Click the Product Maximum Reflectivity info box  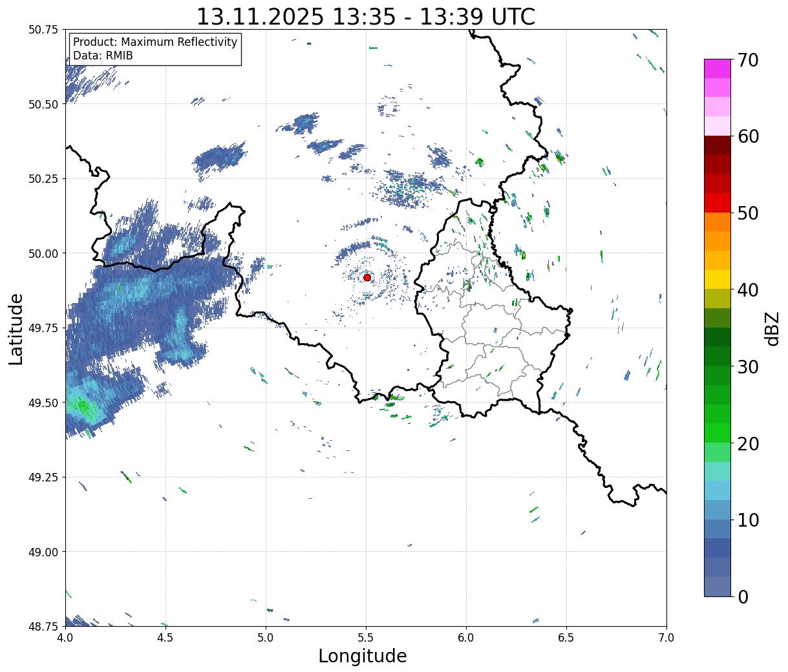[x=155, y=49]
